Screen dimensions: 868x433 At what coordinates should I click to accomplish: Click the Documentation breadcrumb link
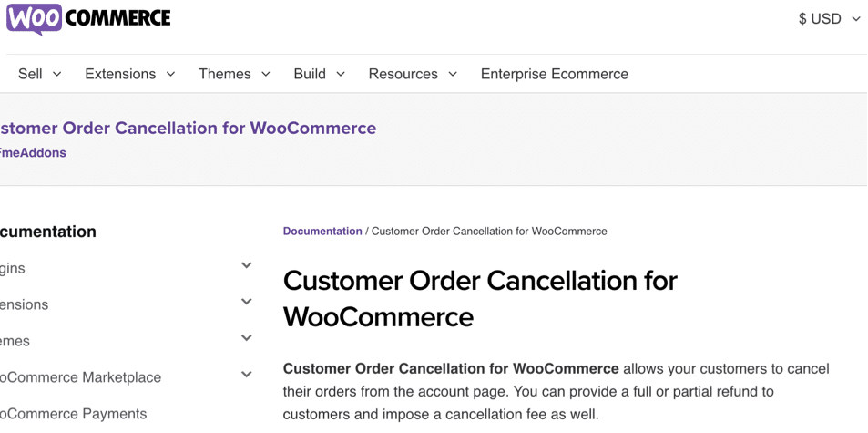322,231
